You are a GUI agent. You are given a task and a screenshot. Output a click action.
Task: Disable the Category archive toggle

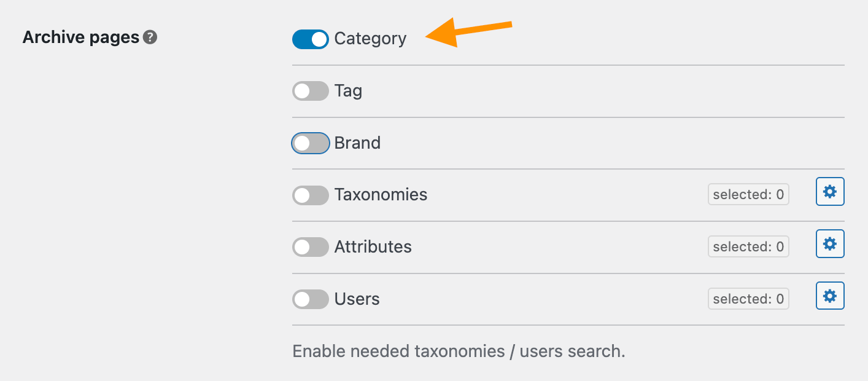click(x=311, y=39)
